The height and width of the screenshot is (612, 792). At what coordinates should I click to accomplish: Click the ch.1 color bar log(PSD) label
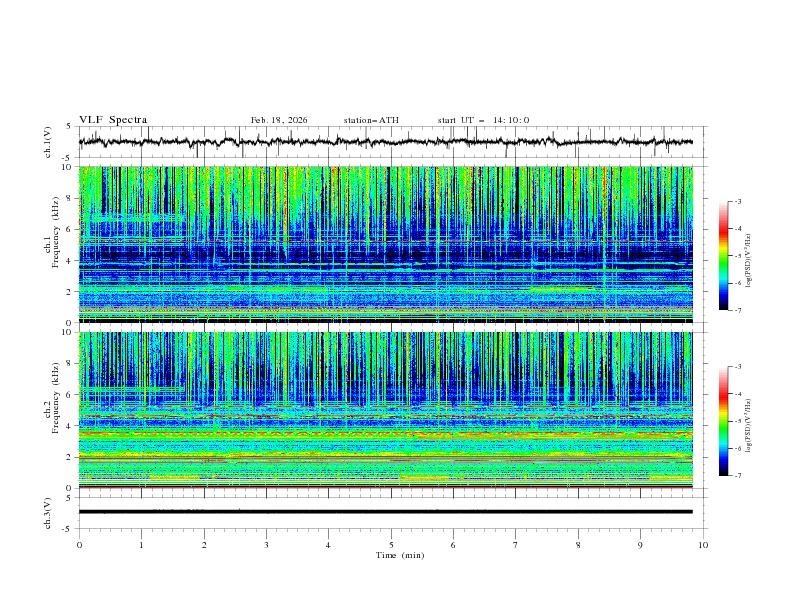coord(749,261)
